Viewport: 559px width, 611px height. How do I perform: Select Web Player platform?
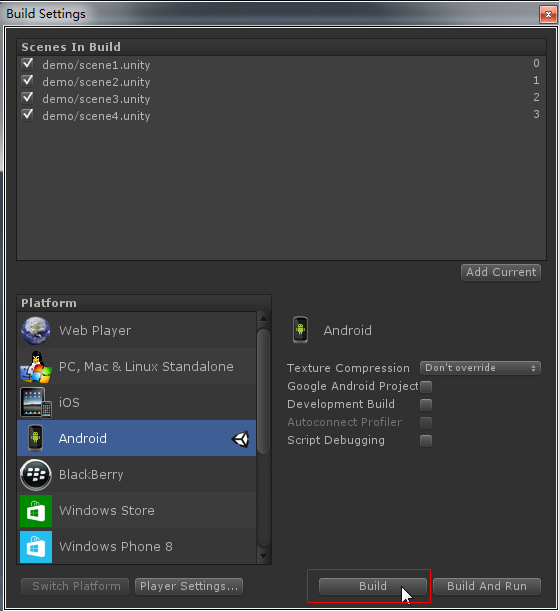(136, 330)
